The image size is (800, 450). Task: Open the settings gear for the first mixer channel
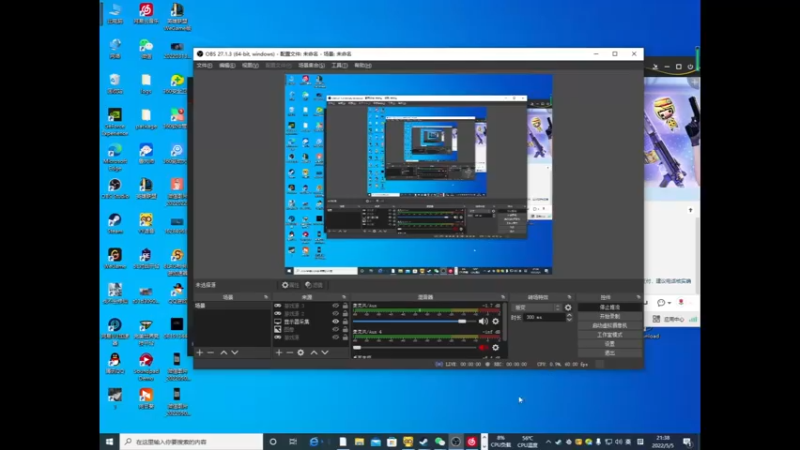pos(495,321)
